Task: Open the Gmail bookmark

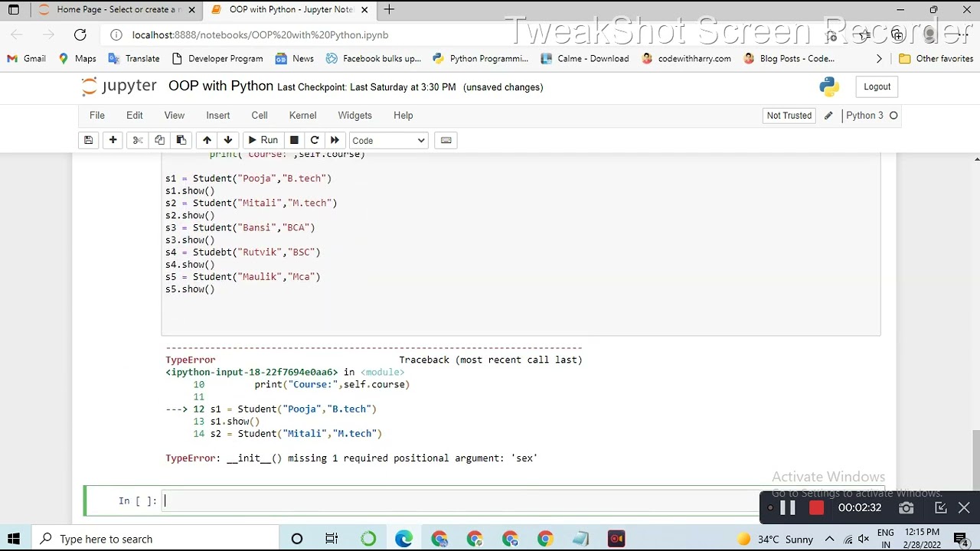Action: pyautogui.click(x=27, y=58)
